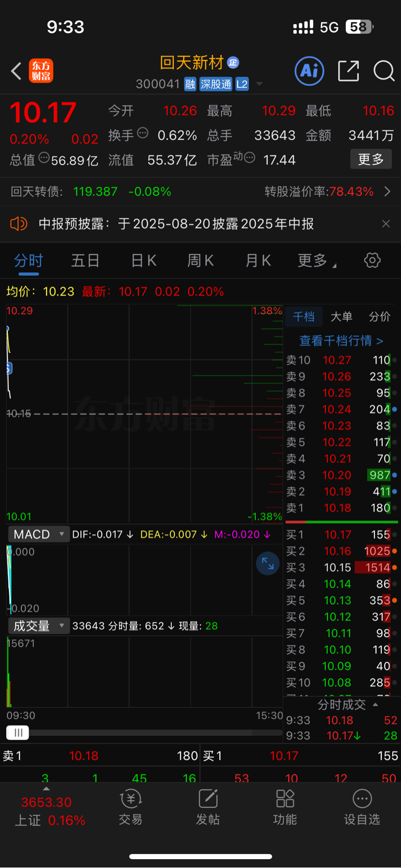
Task: Tap the intraday price chart area
Action: pyautogui.click(x=145, y=414)
